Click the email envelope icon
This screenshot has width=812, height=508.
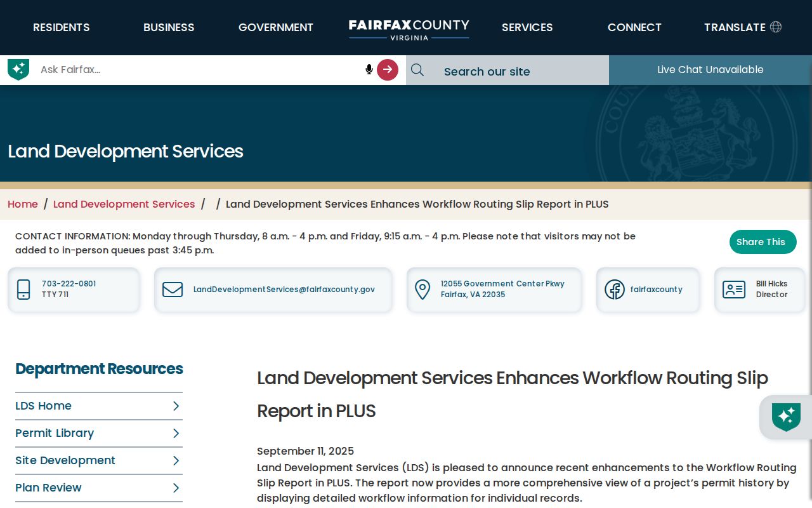point(173,290)
